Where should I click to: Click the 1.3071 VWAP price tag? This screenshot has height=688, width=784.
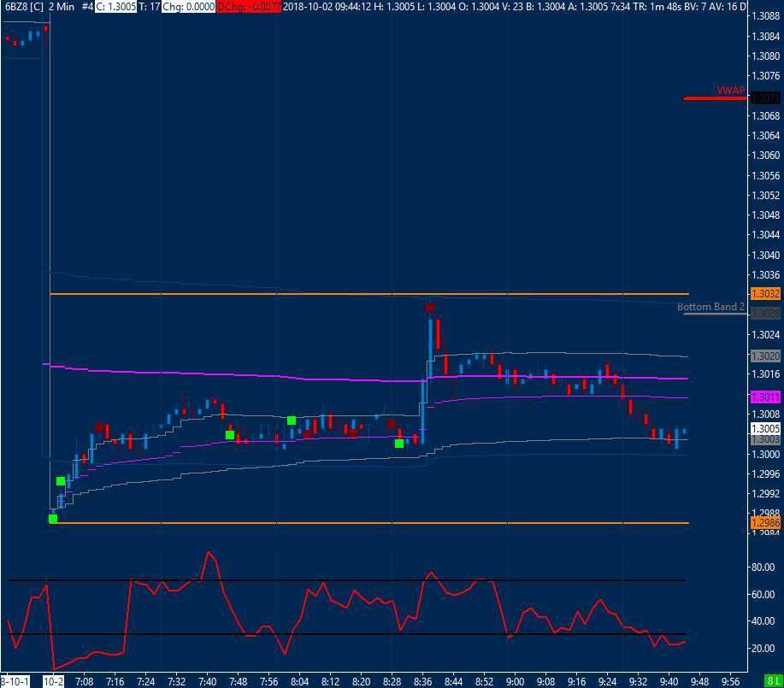[765, 98]
